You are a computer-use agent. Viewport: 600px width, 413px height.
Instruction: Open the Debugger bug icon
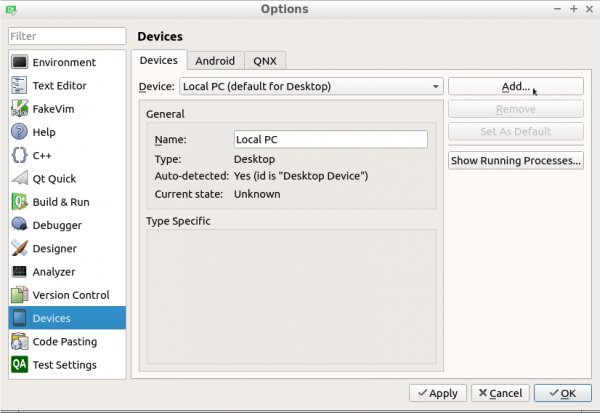(19, 225)
